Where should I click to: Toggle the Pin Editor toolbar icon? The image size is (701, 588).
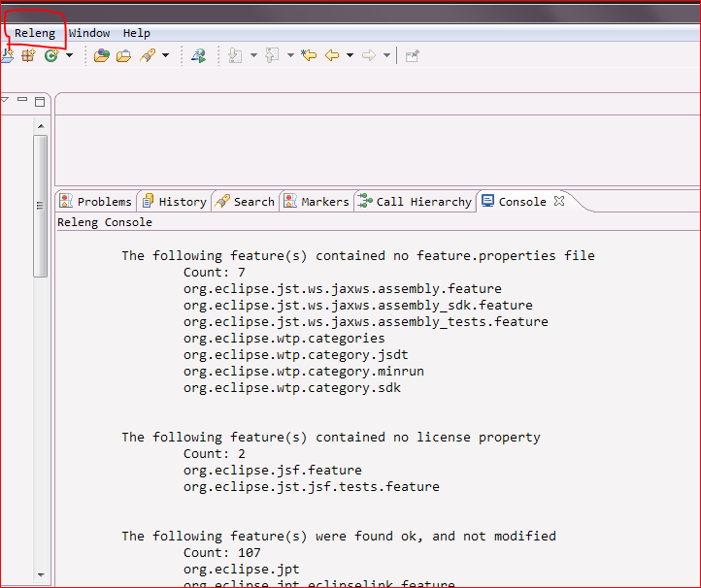[412, 56]
